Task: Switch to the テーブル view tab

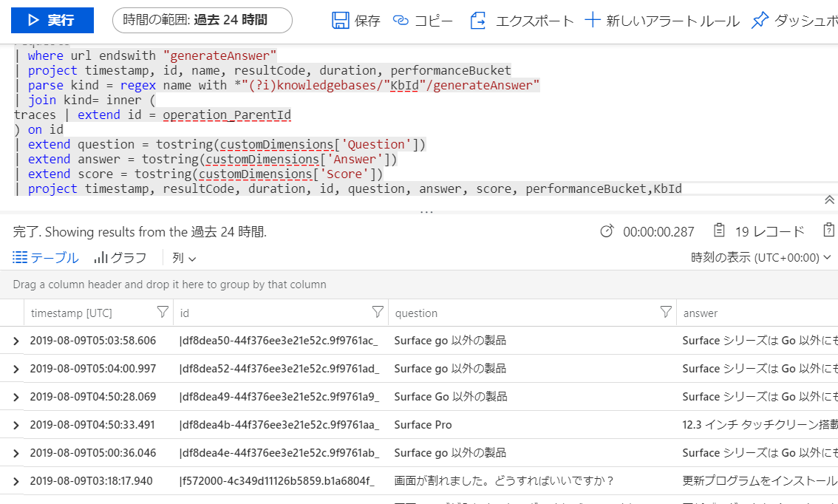Action: pyautogui.click(x=46, y=258)
